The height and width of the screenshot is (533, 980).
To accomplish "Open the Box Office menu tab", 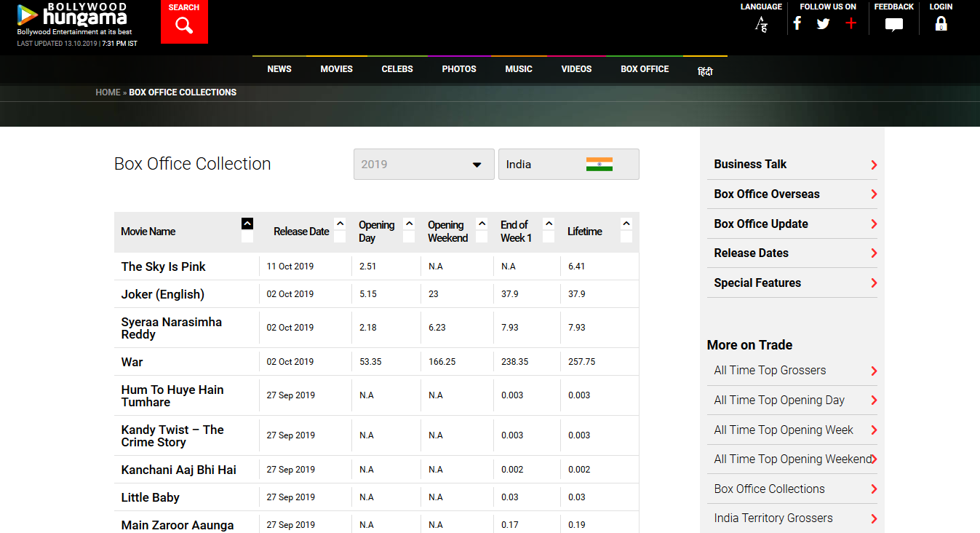I will tap(645, 69).
